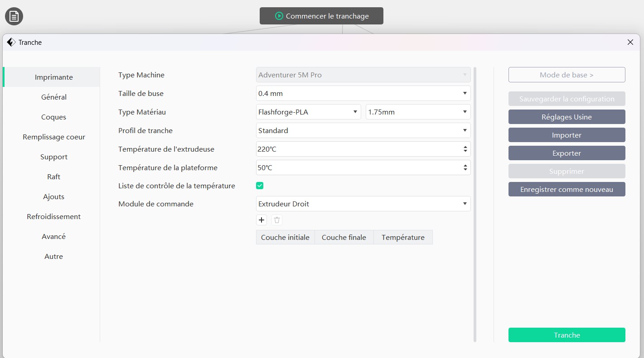
Task: Click the trash icon below Module de commande
Action: (277, 220)
